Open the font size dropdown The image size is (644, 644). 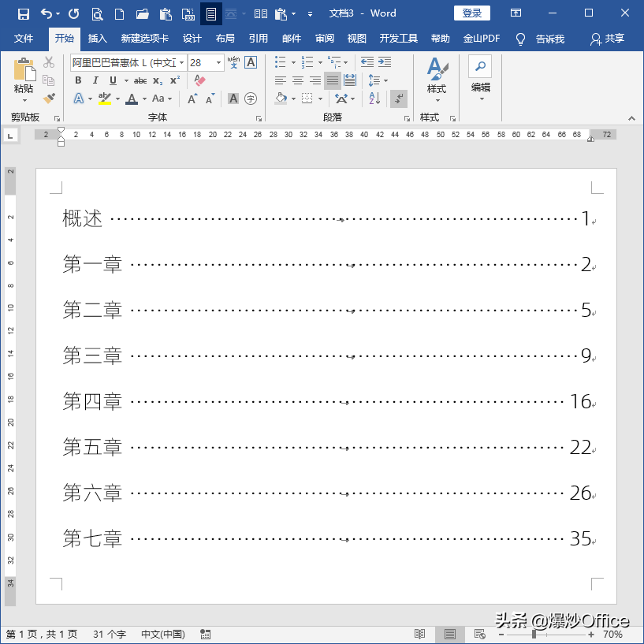tap(218, 62)
